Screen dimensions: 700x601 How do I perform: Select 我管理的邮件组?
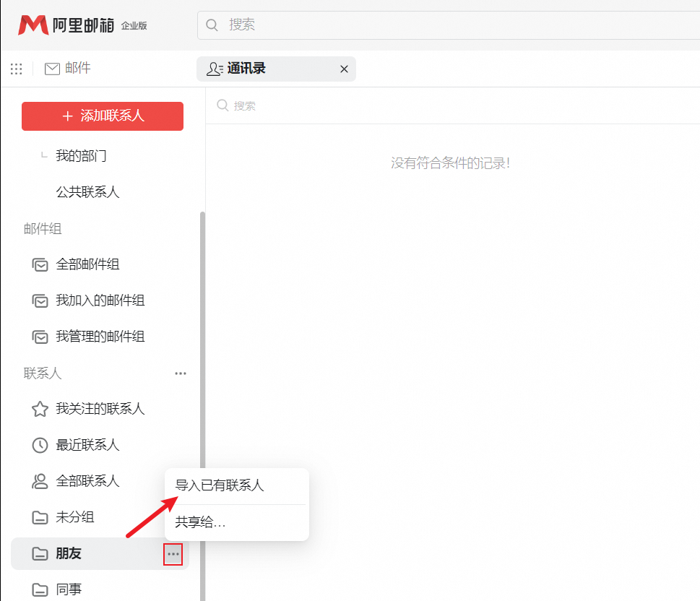click(101, 337)
